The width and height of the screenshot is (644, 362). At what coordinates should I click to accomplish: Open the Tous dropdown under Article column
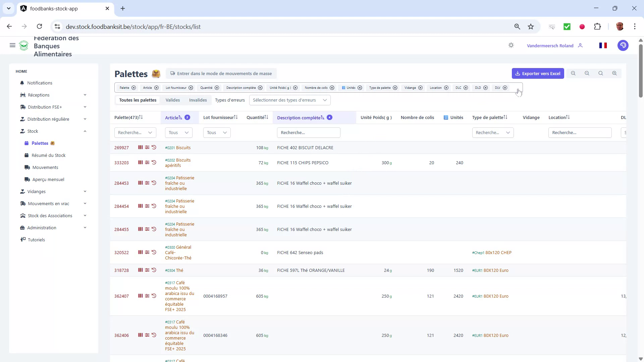pos(178,132)
